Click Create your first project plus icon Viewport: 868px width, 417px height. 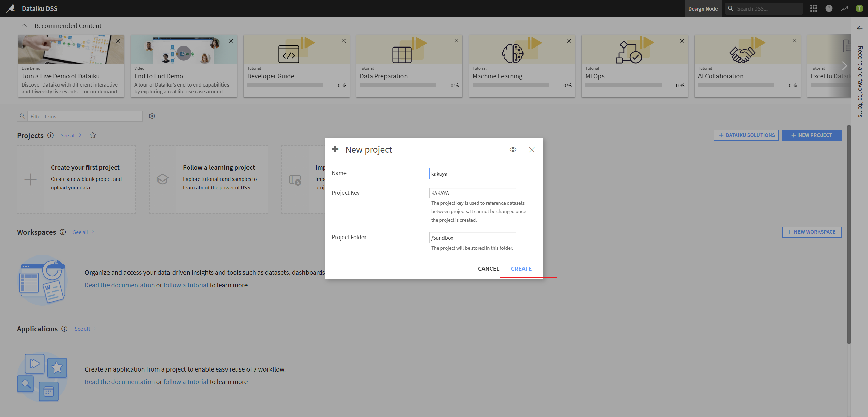31,179
